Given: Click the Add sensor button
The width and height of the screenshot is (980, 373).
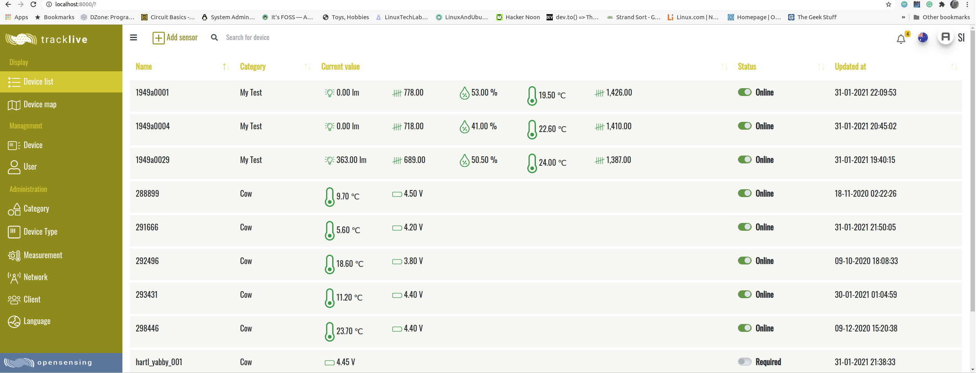Looking at the screenshot, I should click(x=175, y=38).
